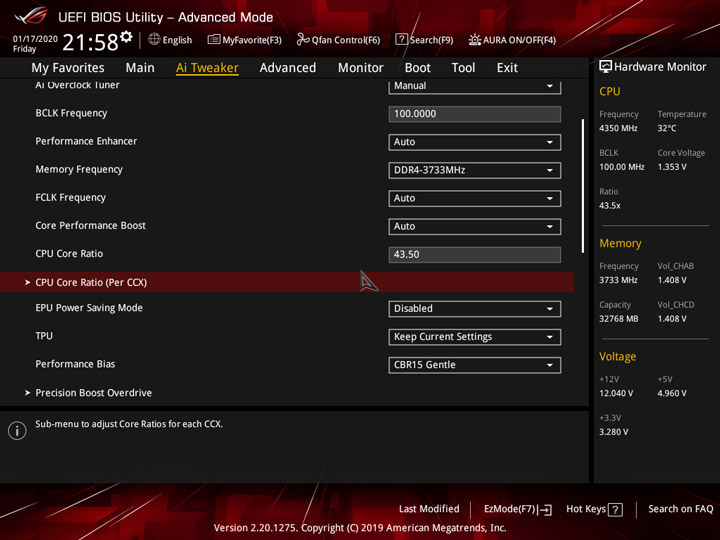Open the MyFavorite(F3) list icon
720x540 pixels.
(x=214, y=39)
